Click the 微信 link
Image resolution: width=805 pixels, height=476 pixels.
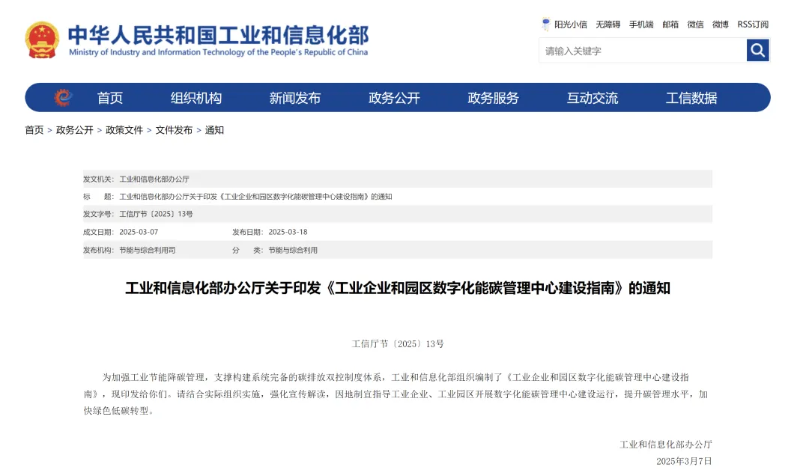coord(696,24)
